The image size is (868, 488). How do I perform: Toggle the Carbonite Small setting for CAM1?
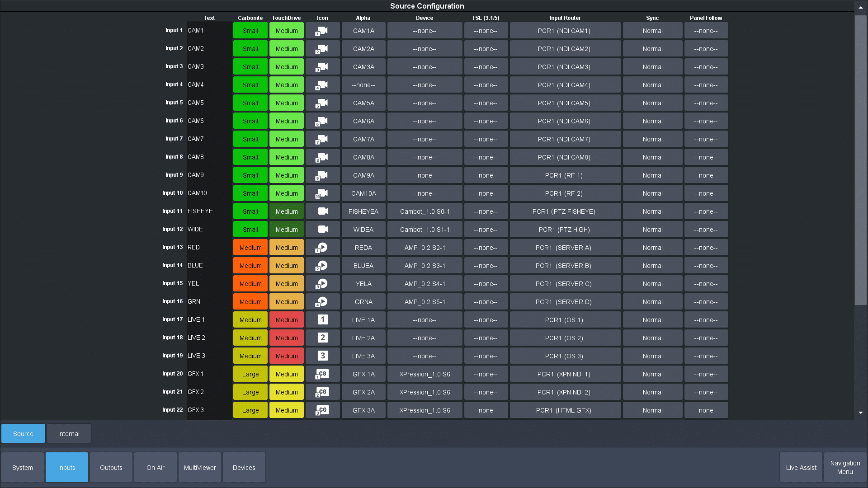tap(250, 31)
